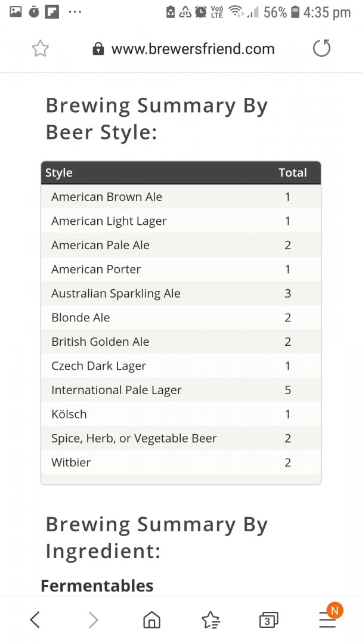Select the American Brown Ale row

click(181, 197)
